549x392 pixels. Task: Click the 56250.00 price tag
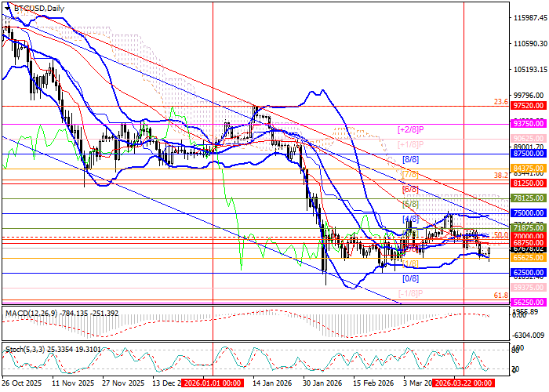(526, 301)
